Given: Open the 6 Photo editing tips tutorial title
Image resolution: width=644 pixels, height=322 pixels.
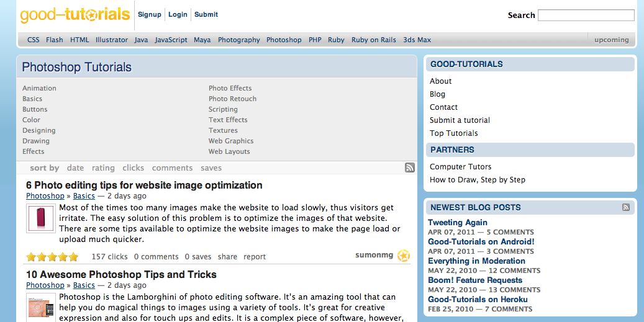Looking at the screenshot, I should 144,185.
